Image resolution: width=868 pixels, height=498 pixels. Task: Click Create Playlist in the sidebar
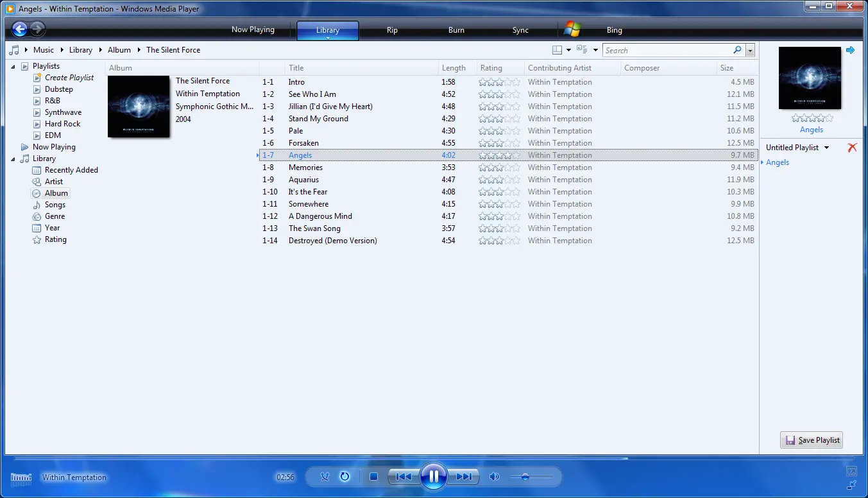[x=69, y=78]
